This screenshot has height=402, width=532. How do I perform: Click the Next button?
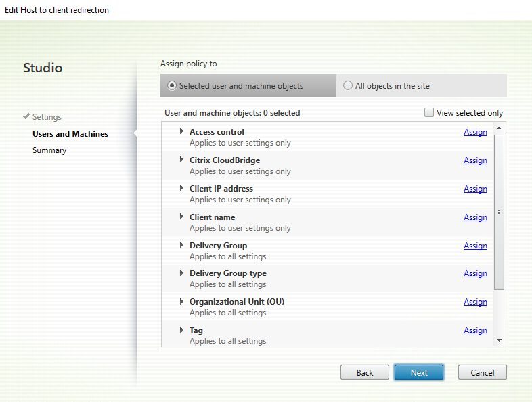point(419,372)
